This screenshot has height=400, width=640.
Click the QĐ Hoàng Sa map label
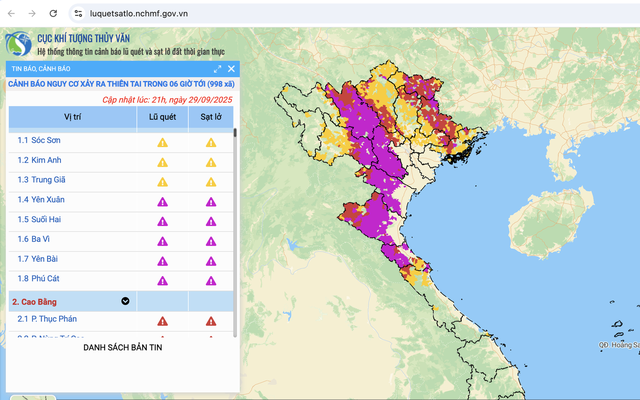619,345
